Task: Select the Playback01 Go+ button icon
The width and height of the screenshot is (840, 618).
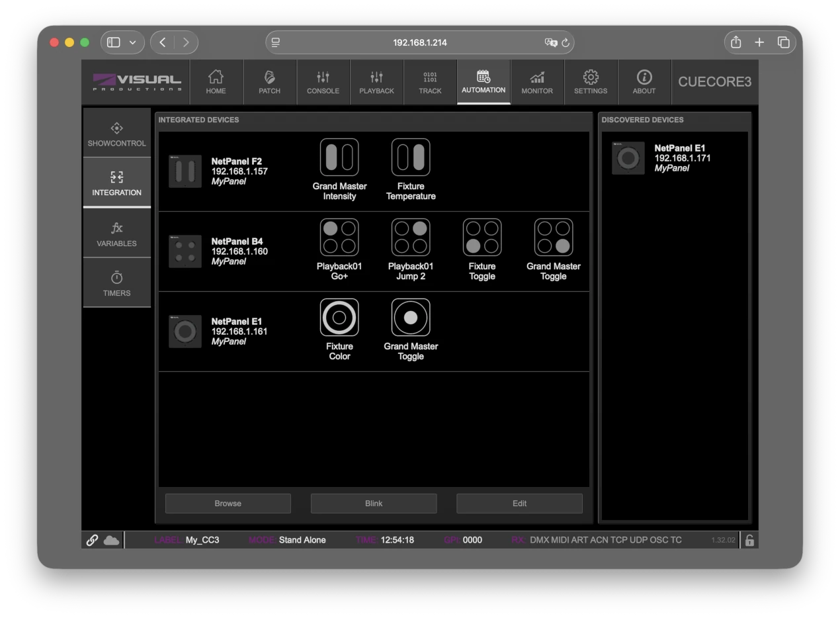Action: (339, 238)
